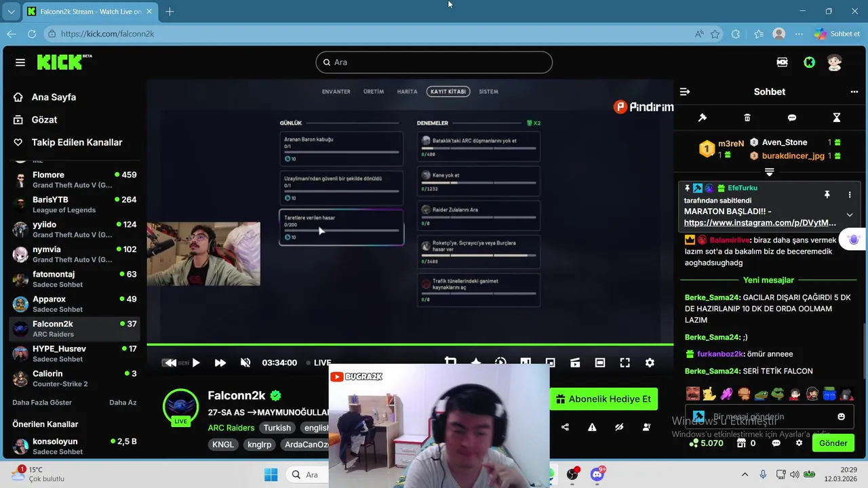868x488 pixels.
Task: Click Daha Az to show fewer channels
Action: click(x=123, y=403)
